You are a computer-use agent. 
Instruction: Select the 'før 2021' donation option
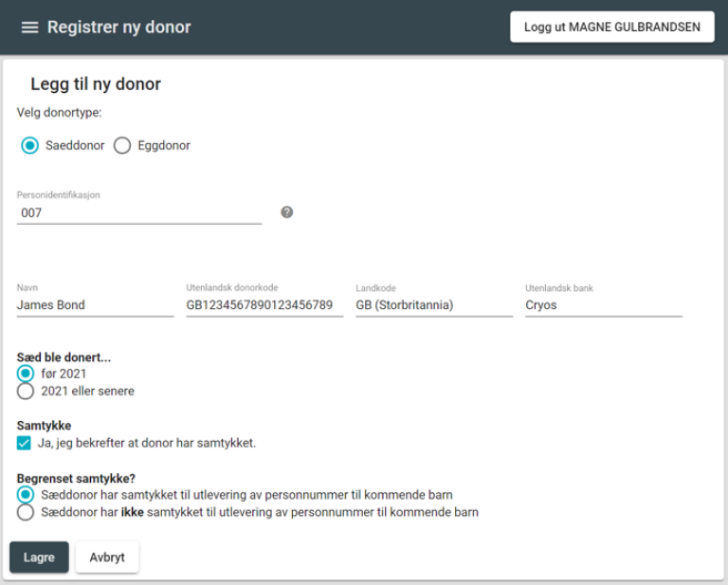pyautogui.click(x=26, y=374)
